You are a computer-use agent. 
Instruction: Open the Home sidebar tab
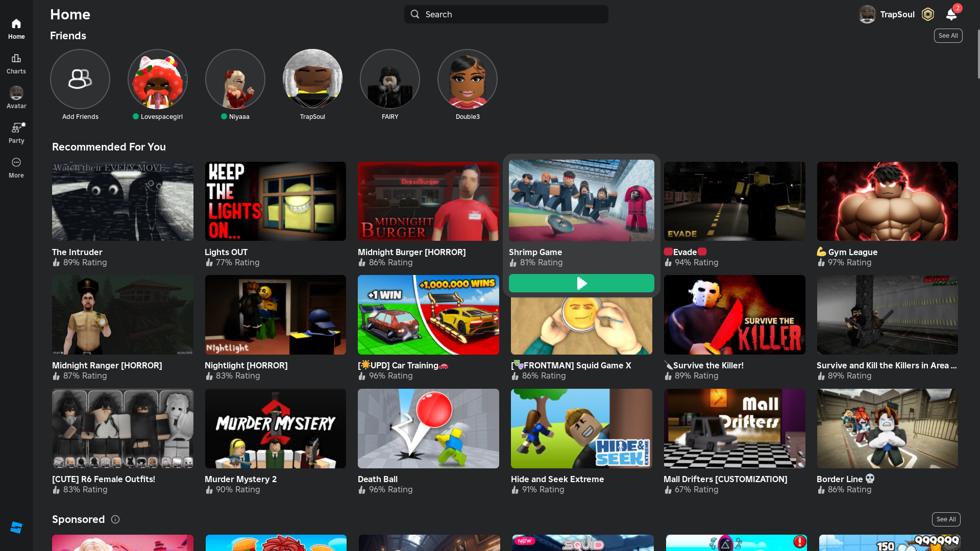(x=16, y=29)
